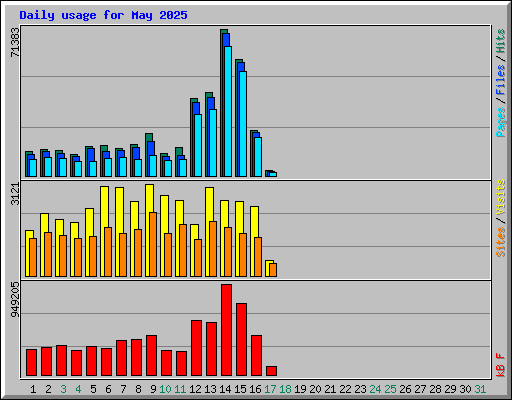This screenshot has height=400, width=512.
Task: Click day 25 on the x-axis
Action: pyautogui.click(x=390, y=389)
